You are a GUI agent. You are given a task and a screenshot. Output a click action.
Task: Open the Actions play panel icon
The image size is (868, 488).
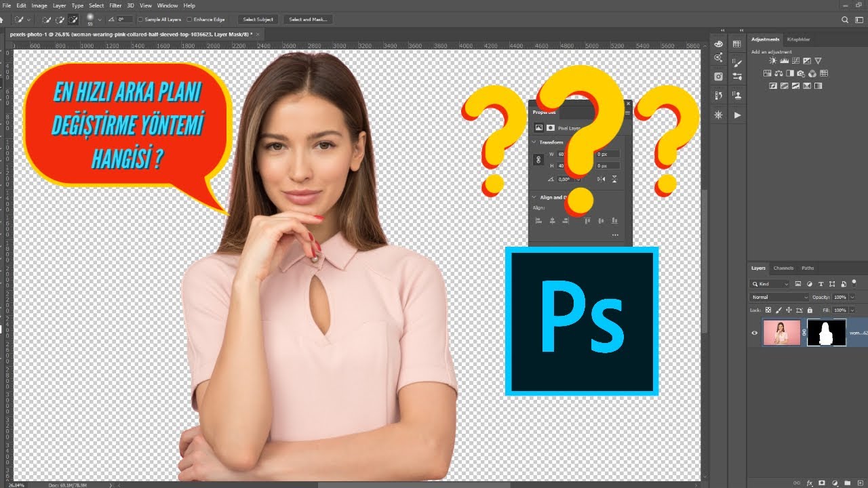[738, 115]
